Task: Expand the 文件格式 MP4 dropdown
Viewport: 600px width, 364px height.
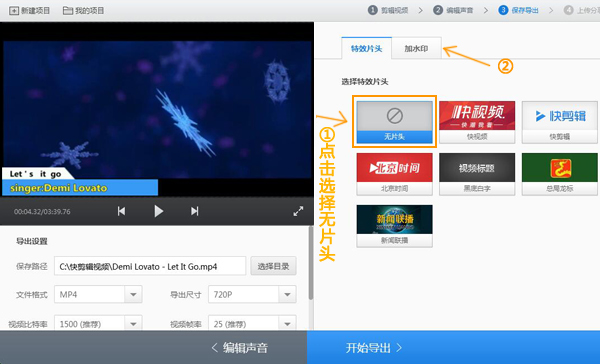Action: tap(134, 294)
